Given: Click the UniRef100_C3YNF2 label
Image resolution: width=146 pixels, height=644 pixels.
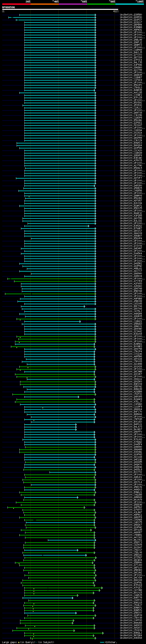Looking at the screenshot, I should click(131, 95).
